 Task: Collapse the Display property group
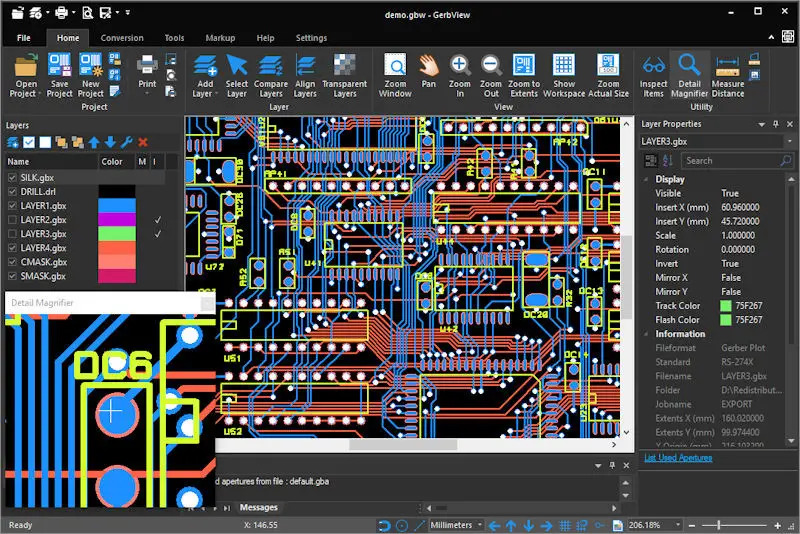coord(647,179)
